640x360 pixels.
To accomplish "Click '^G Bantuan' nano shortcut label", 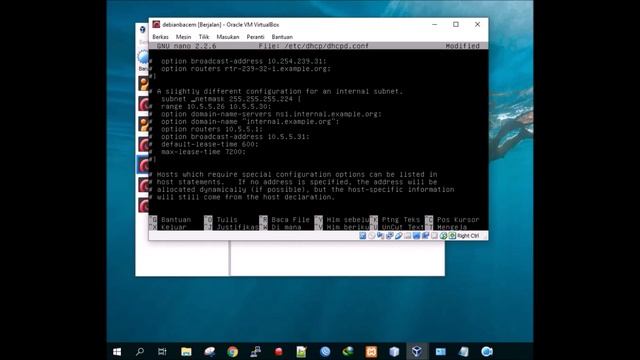I will (170, 220).
